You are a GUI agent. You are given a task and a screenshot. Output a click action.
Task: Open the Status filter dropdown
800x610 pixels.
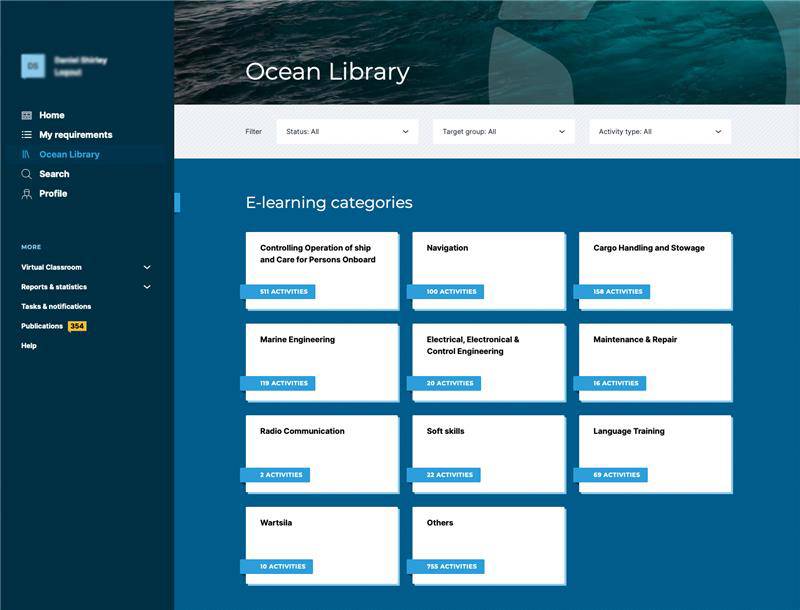pos(347,132)
